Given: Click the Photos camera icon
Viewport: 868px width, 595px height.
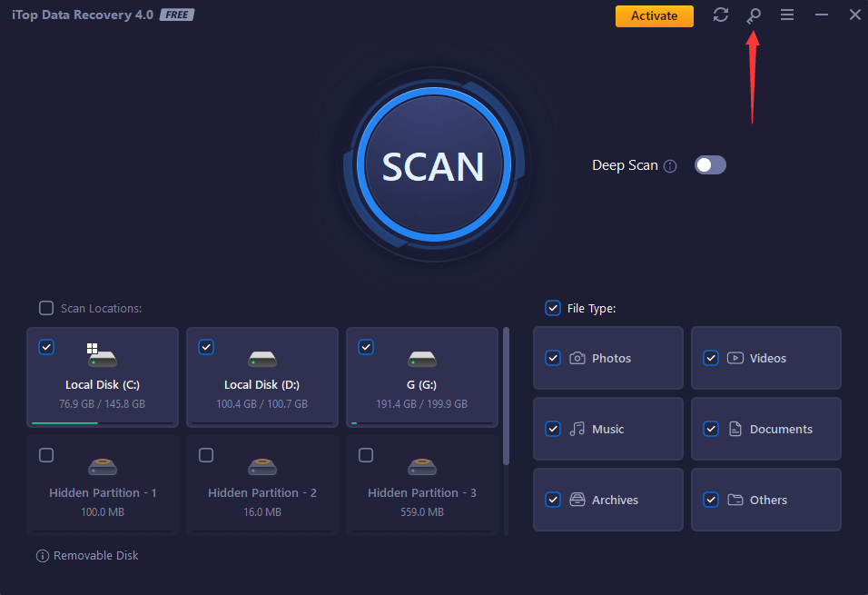Looking at the screenshot, I should (578, 358).
